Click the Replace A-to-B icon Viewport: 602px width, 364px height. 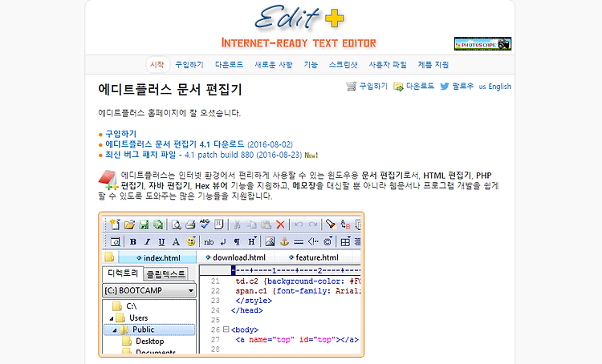tap(345, 224)
